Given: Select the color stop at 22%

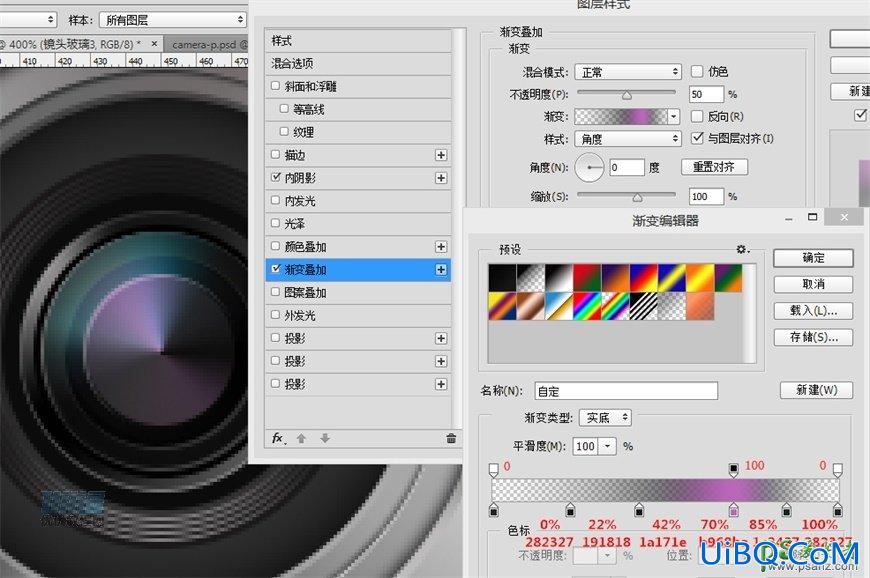Looking at the screenshot, I should coord(570,510).
